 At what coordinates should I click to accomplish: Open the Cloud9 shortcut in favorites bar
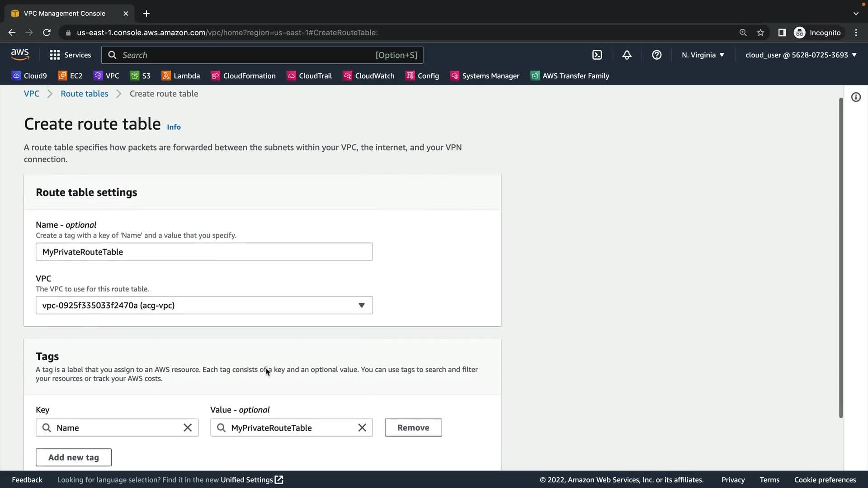pyautogui.click(x=29, y=76)
